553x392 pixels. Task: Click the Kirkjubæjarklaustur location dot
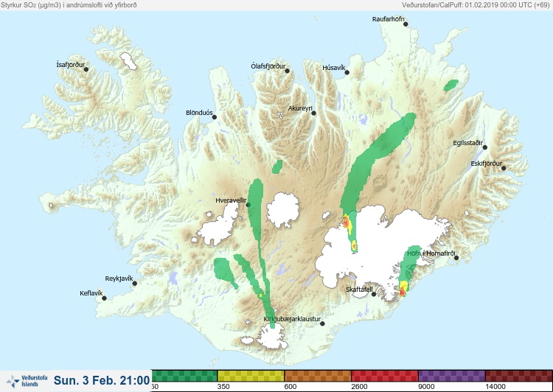tap(322, 323)
